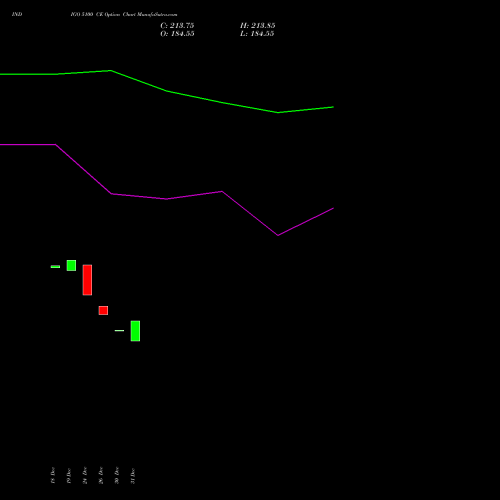Screen dimensions: 500x500
Task: Select the 30 Dec date label
Action: click(x=117, y=475)
